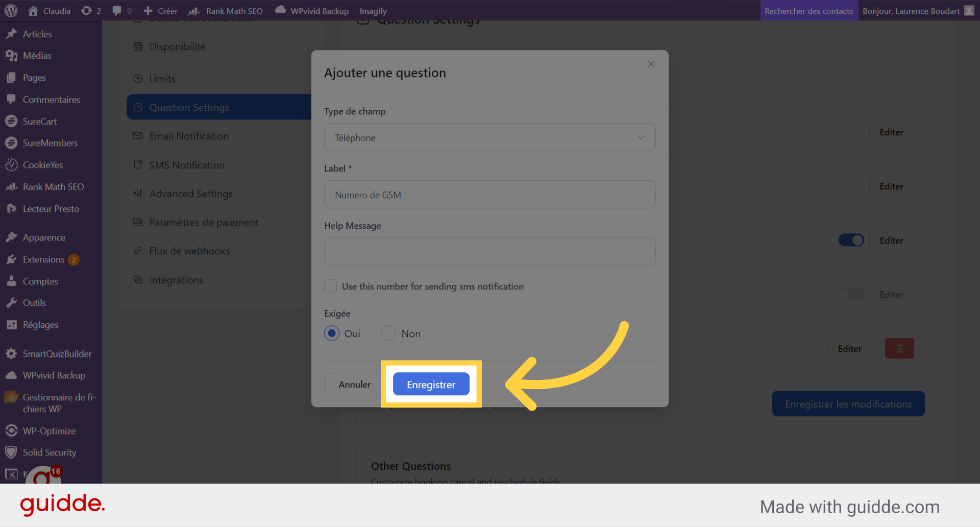Click the Rank Math SEO chart icon in admin bar
This screenshot has width=980, height=527.
(x=194, y=11)
